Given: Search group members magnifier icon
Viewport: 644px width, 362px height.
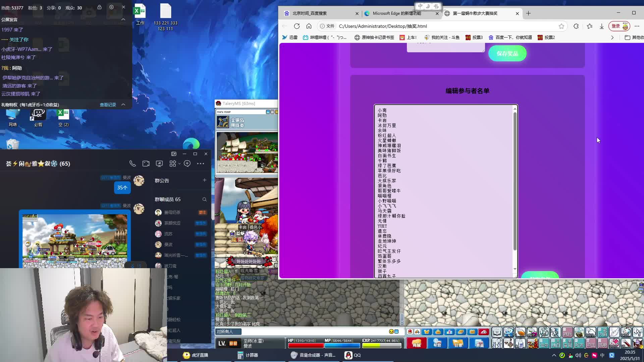Looking at the screenshot, I should tap(204, 199).
